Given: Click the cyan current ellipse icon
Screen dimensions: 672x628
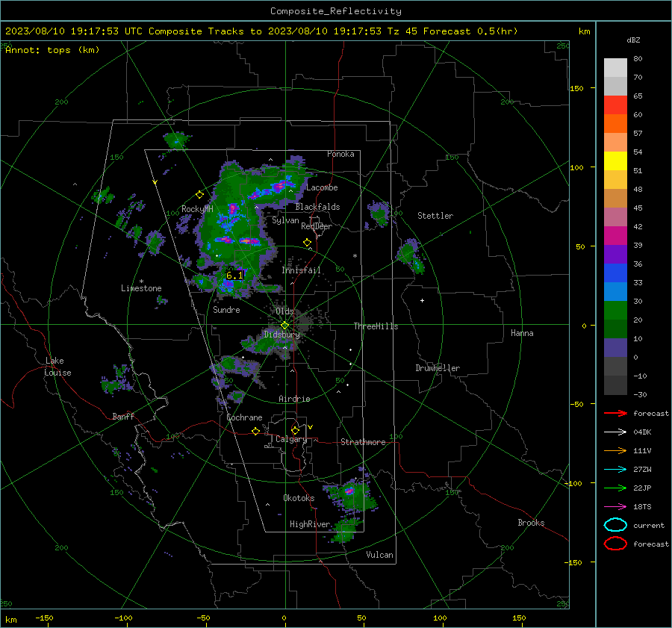Looking at the screenshot, I should point(615,525).
